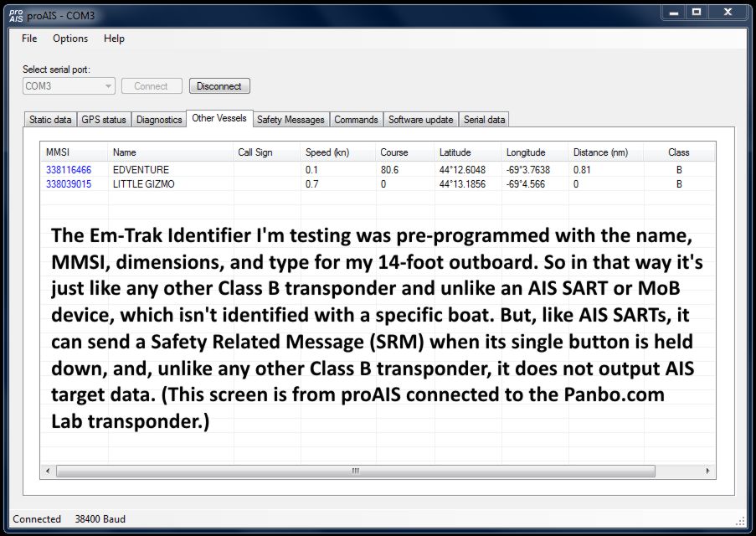Click the Connected status text

pos(37,519)
